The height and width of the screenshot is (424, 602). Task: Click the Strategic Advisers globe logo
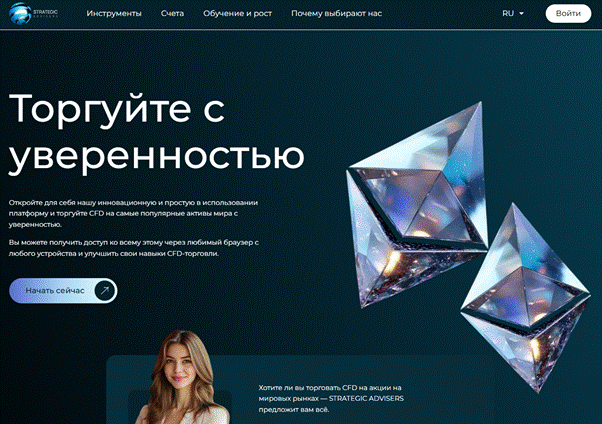(x=20, y=13)
